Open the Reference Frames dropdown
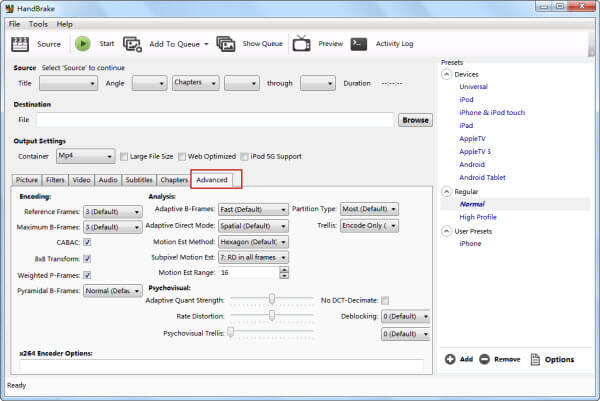 [x=112, y=212]
